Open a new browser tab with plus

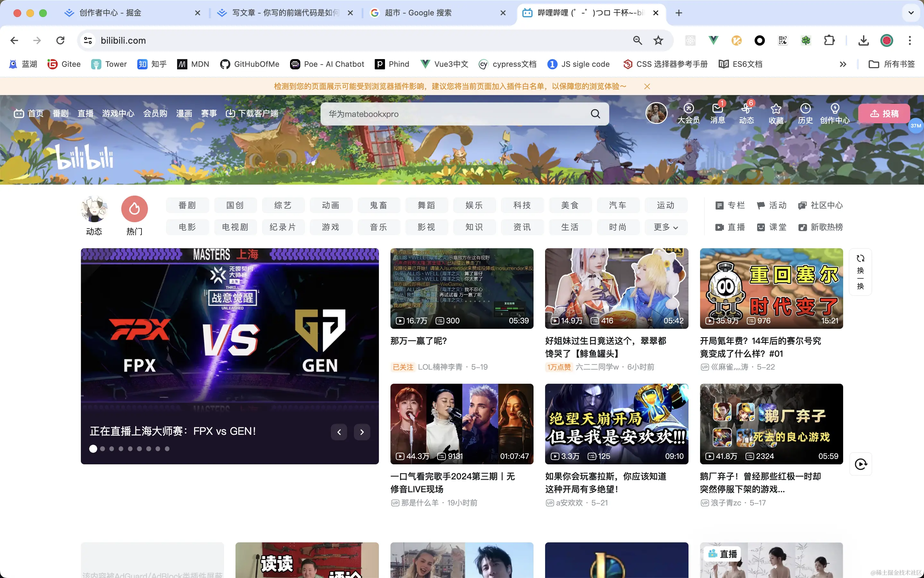click(679, 13)
